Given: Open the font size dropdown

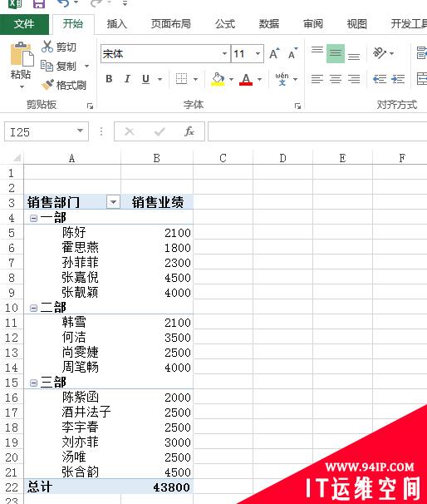Looking at the screenshot, I should pos(258,54).
